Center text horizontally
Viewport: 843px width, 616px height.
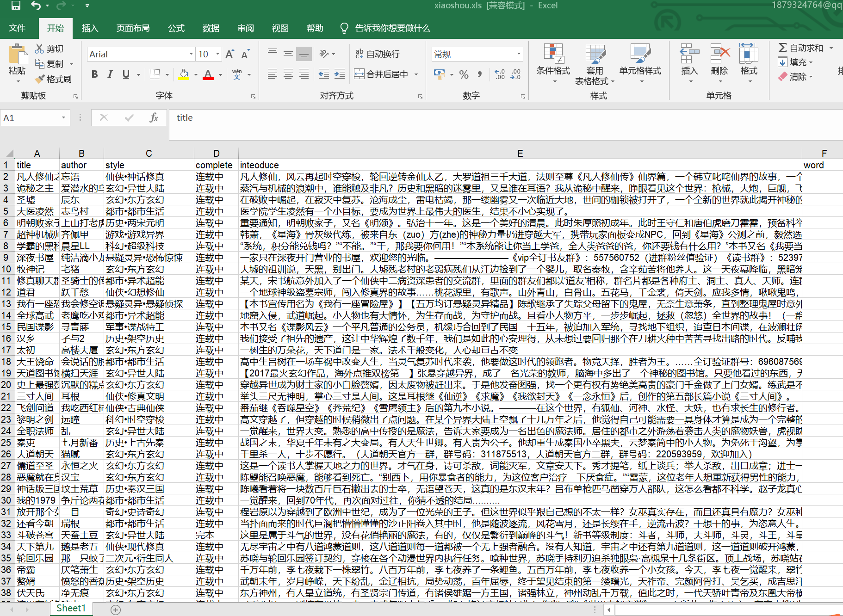tap(288, 74)
